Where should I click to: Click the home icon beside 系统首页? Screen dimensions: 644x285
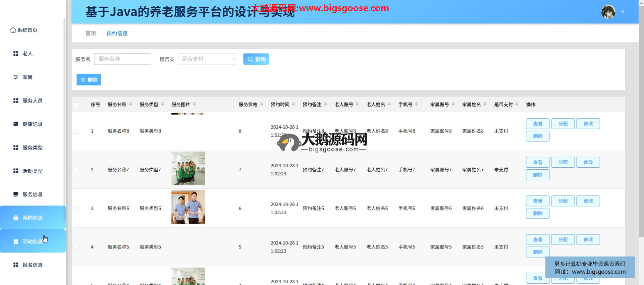[13, 30]
